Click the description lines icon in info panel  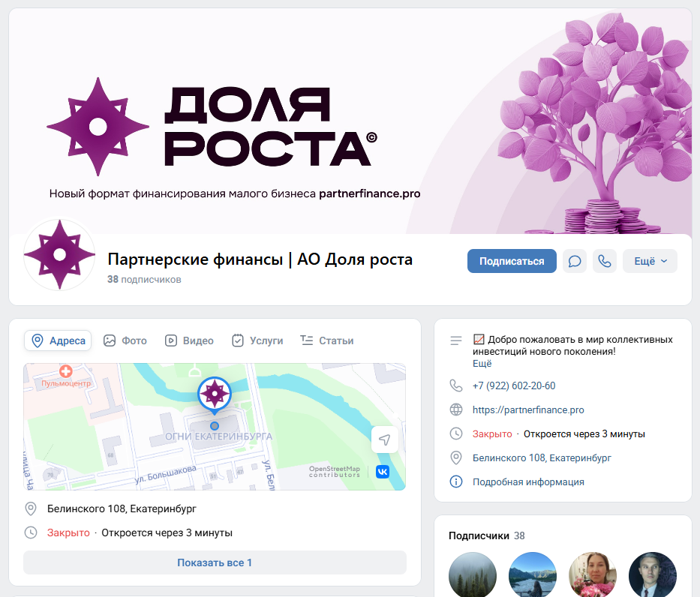456,341
